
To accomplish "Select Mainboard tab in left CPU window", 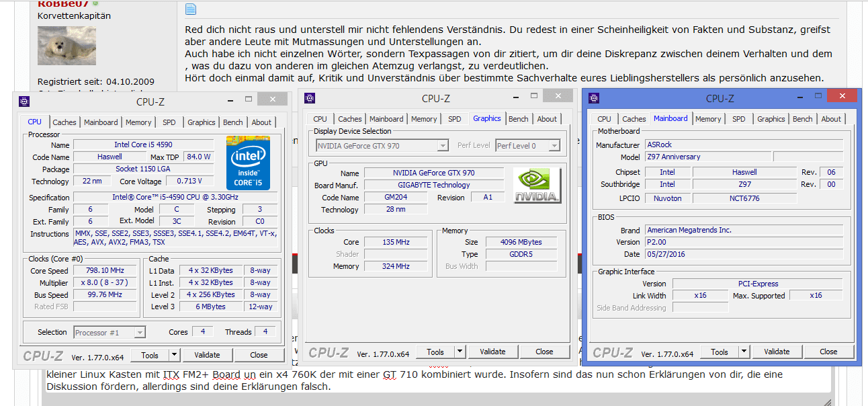I will (101, 122).
